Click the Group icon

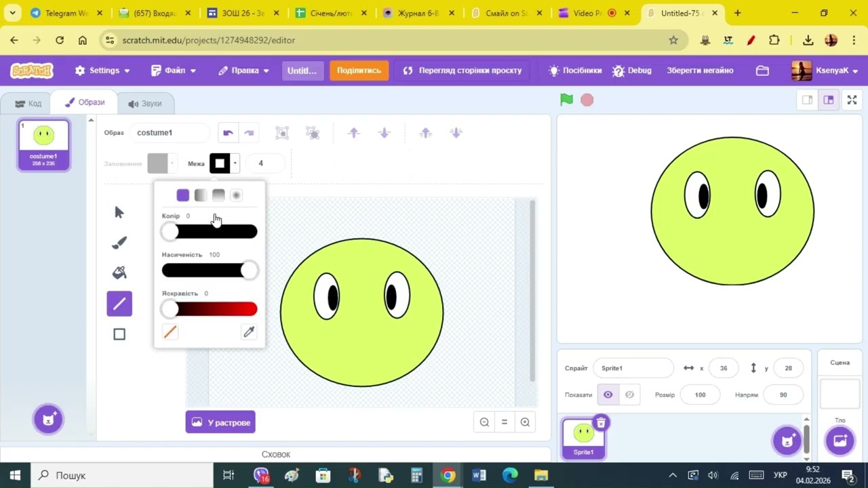282,133
